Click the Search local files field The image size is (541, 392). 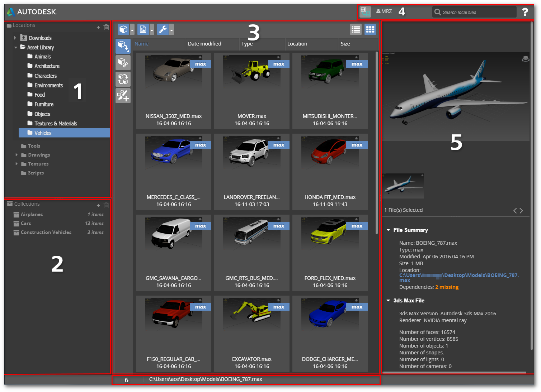474,12
